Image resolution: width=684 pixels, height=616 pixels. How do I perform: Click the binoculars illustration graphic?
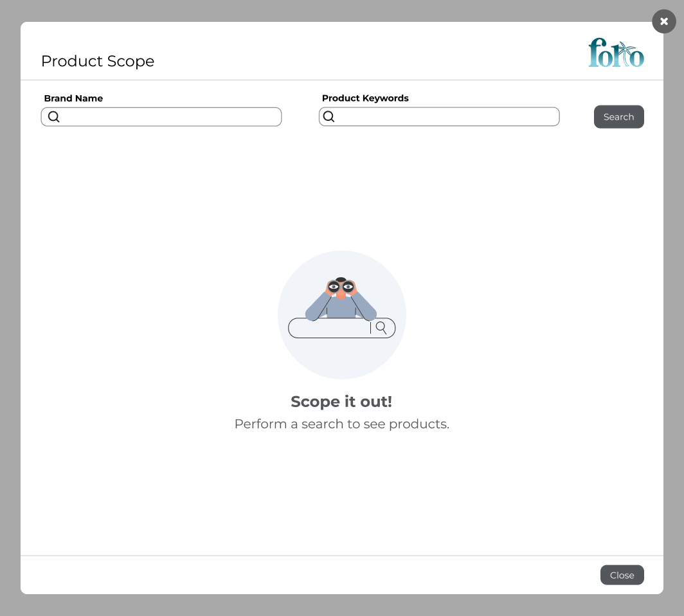[341, 293]
